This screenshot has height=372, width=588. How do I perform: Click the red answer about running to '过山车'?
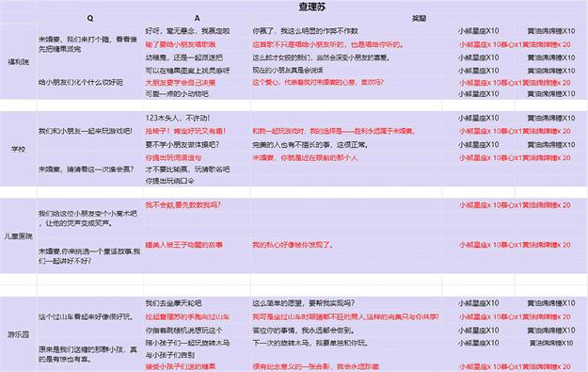click(x=187, y=316)
